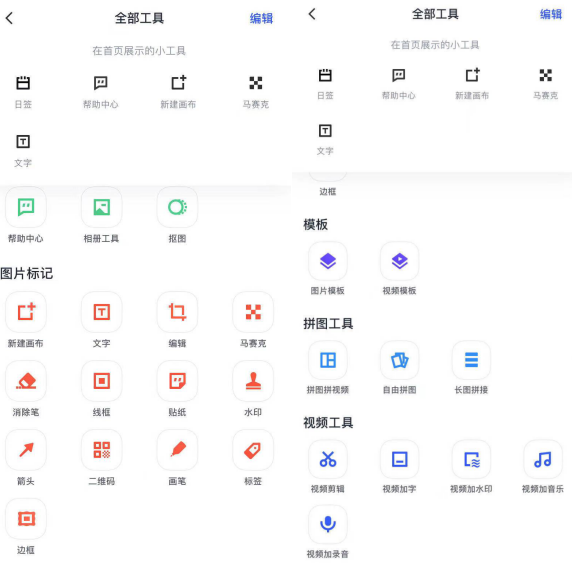Open 视频加水印 tool
Screen dimensions: 572x566
[471, 459]
